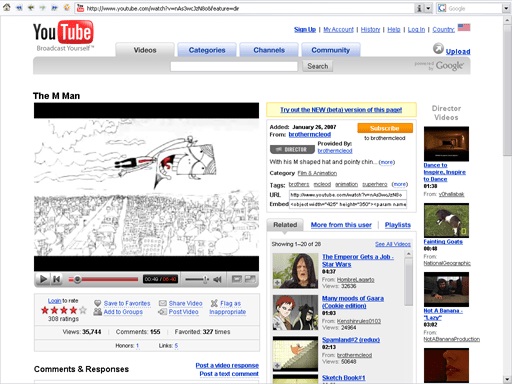Expand the tags list (more) link
Viewport: 512px width, 384px height.
tap(400, 184)
